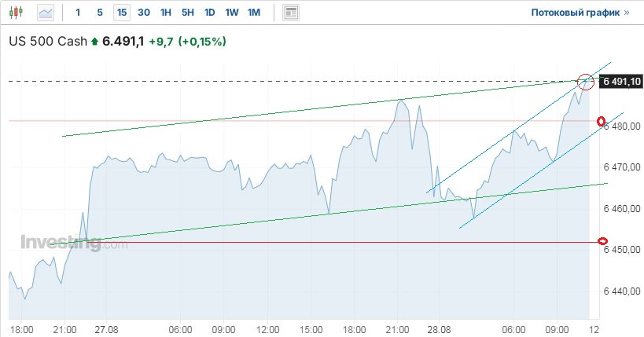Click the US 500 Cash title
Image resolution: width=644 pixels, height=337 pixels.
click(47, 42)
